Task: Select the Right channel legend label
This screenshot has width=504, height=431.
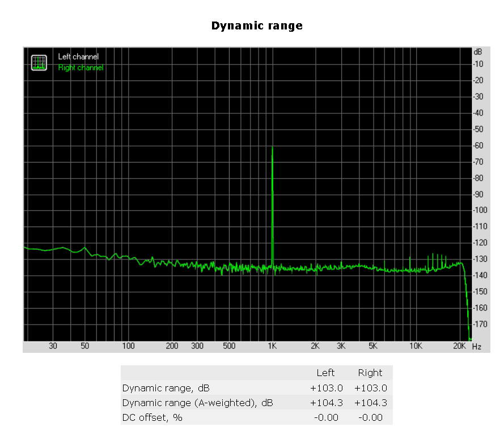Action: 81,67
